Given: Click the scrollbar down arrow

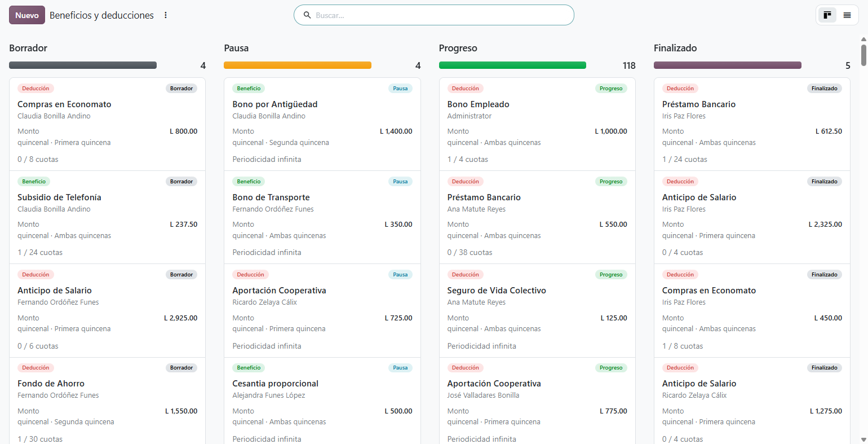Looking at the screenshot, I should coord(863,439).
